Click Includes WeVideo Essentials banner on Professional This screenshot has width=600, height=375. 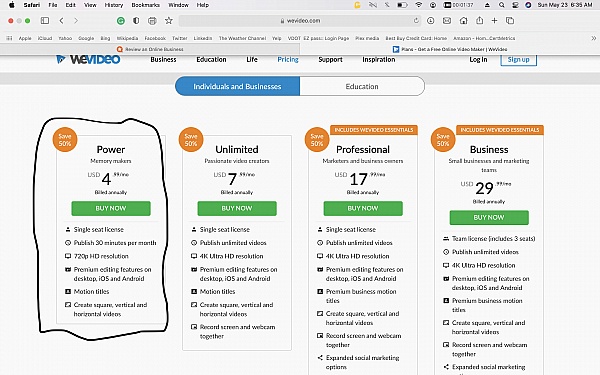(x=374, y=130)
